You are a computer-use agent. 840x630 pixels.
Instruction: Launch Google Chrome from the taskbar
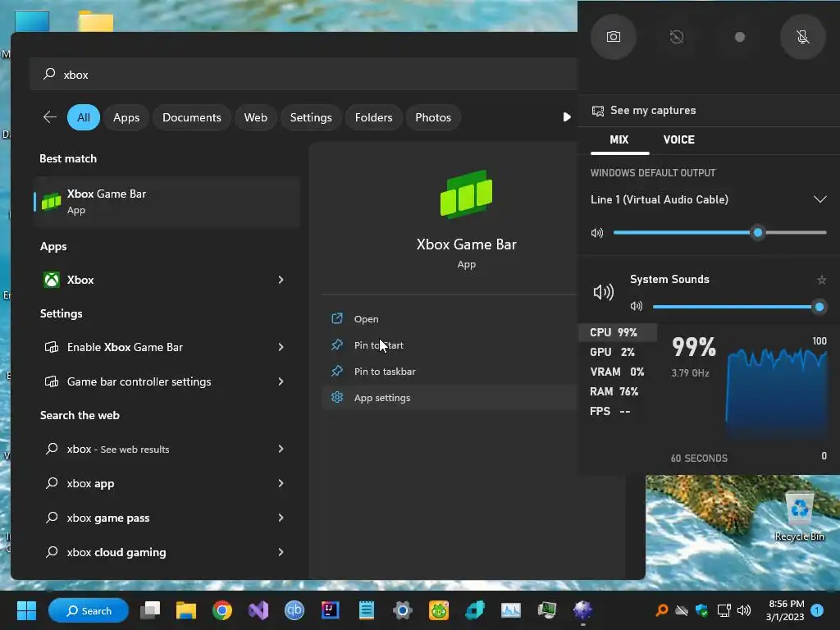pos(221,610)
